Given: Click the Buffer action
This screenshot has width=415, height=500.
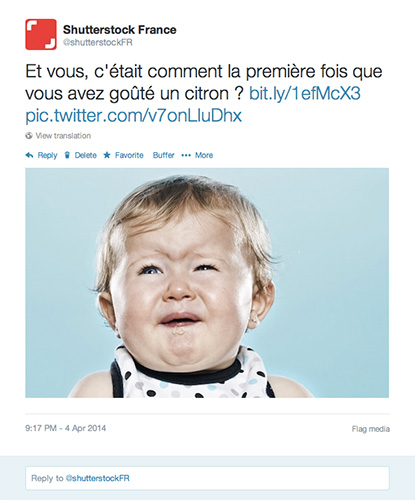Looking at the screenshot, I should pos(164,155).
